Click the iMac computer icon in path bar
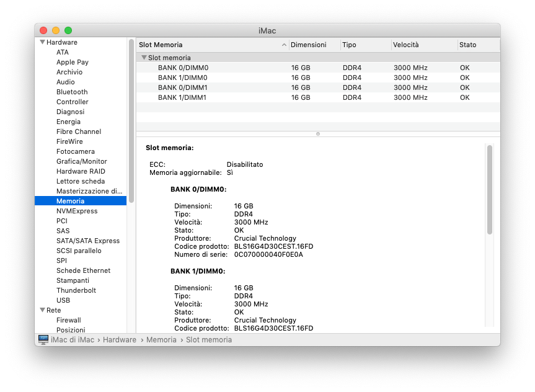 (43, 339)
